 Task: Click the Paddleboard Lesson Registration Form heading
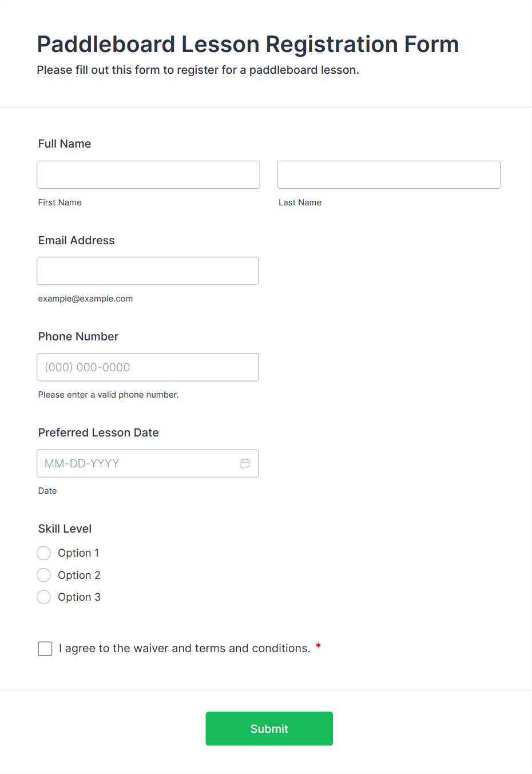[x=248, y=44]
